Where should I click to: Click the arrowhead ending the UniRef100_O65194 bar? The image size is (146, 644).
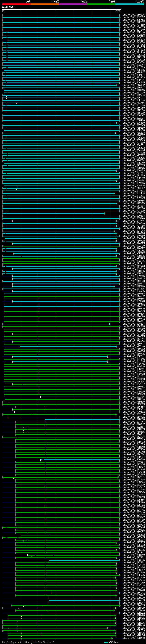(120, 15)
